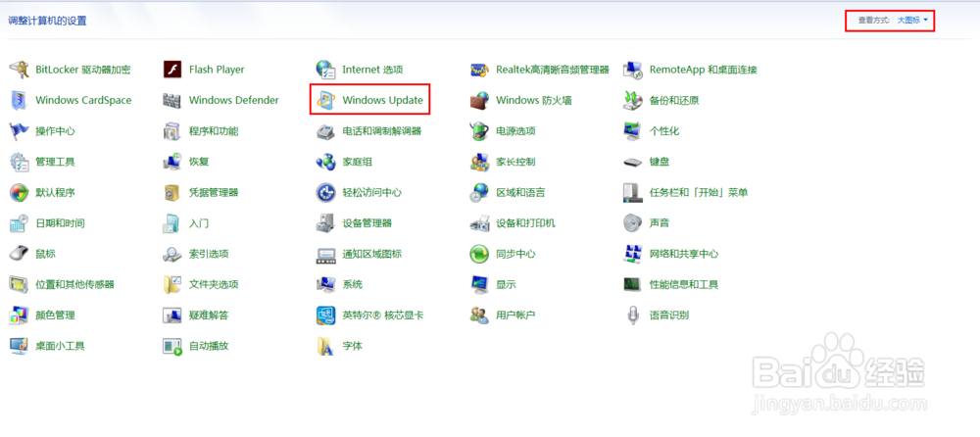
Task: Open the 通知区域图标 link
Action: pos(371,254)
